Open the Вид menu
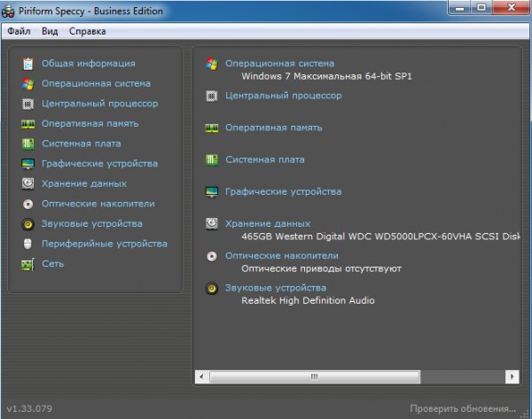Screen dimensions: 532x419 (50, 31)
